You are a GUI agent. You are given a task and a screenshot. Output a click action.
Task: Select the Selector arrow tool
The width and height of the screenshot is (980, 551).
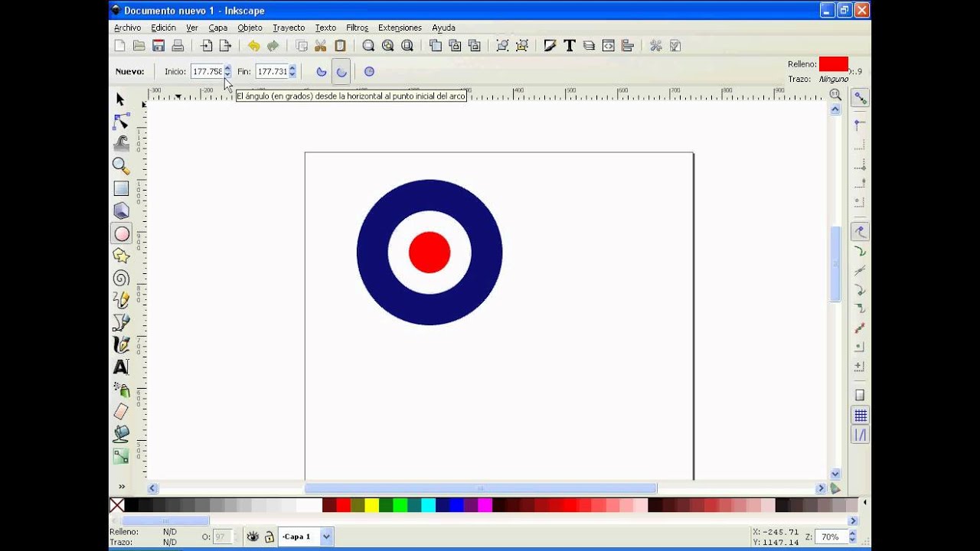tap(121, 99)
